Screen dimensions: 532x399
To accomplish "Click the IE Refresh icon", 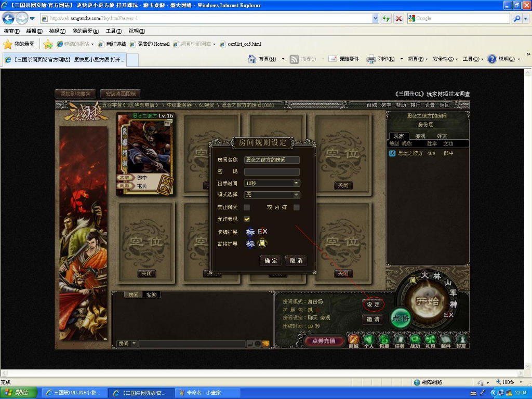I will [x=386, y=18].
